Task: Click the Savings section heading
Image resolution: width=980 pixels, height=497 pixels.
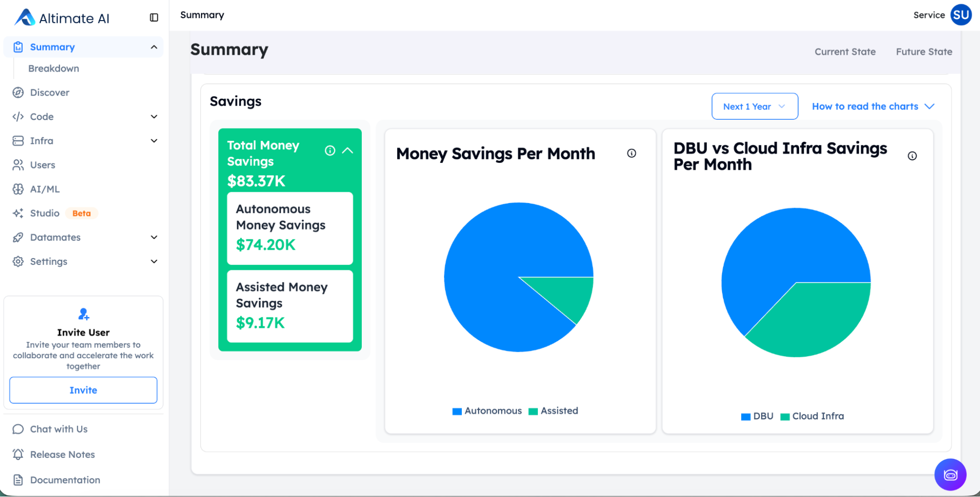Action: 235,102
